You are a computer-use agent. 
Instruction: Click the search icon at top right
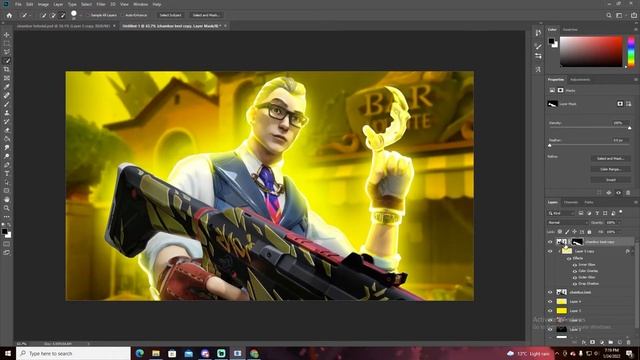[x=609, y=15]
